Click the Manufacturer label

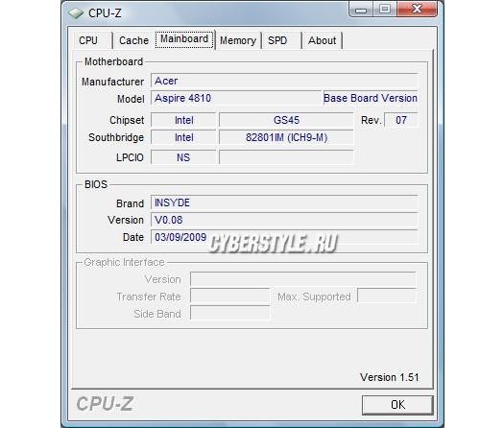click(x=112, y=82)
